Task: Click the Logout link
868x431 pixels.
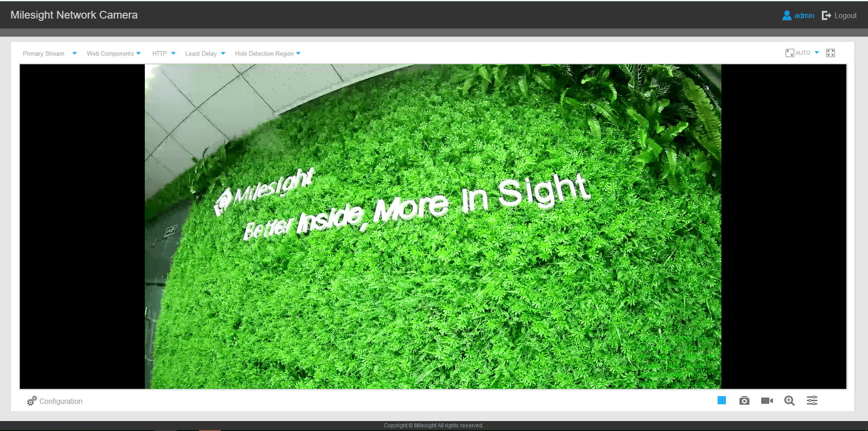Action: 845,15
